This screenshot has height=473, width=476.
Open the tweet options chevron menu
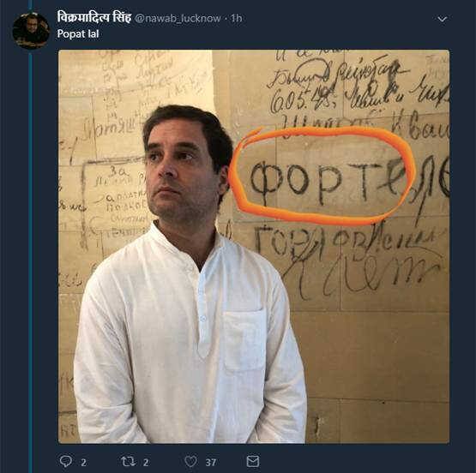(x=443, y=19)
